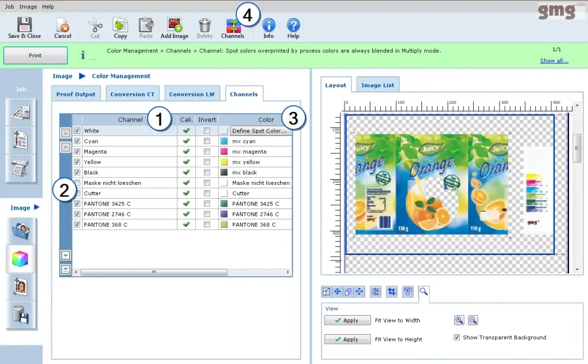Open the Help question mark icon
This screenshot has width=588, height=364.
(293, 25)
